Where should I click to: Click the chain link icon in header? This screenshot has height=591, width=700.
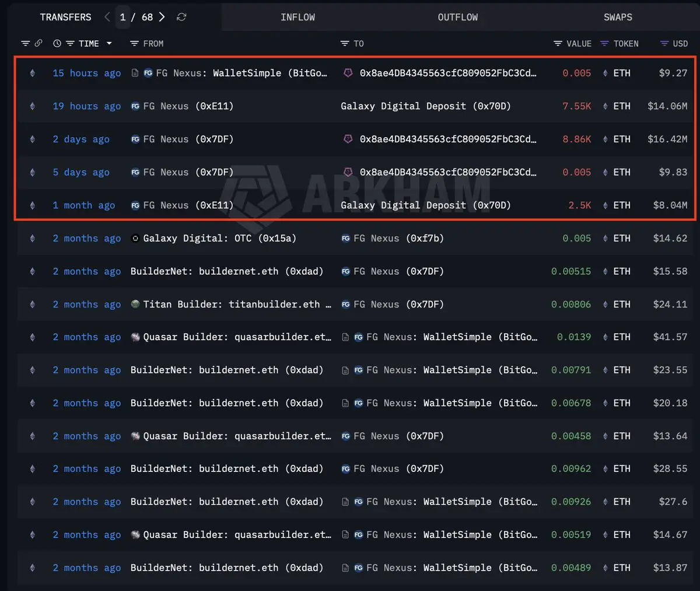coord(38,43)
